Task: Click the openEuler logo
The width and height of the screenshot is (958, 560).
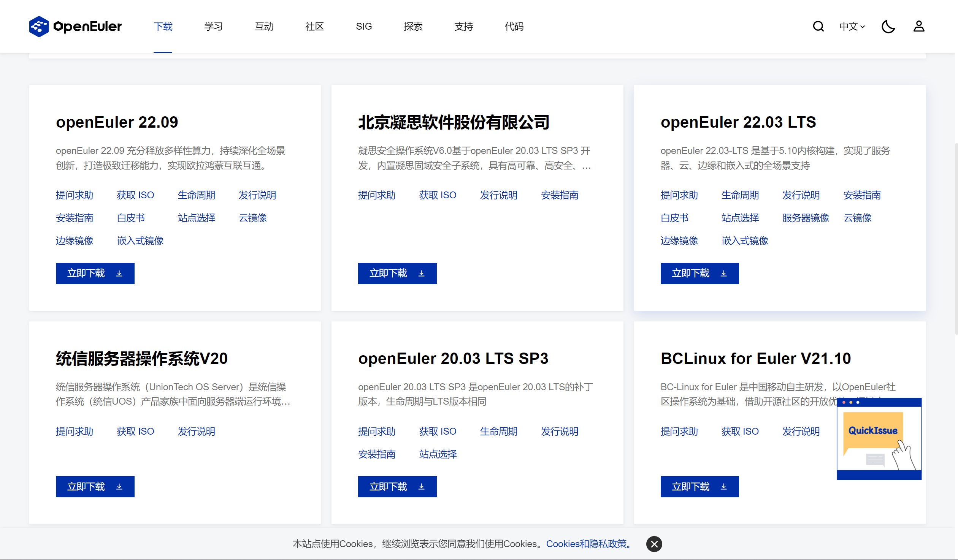Action: click(x=75, y=26)
